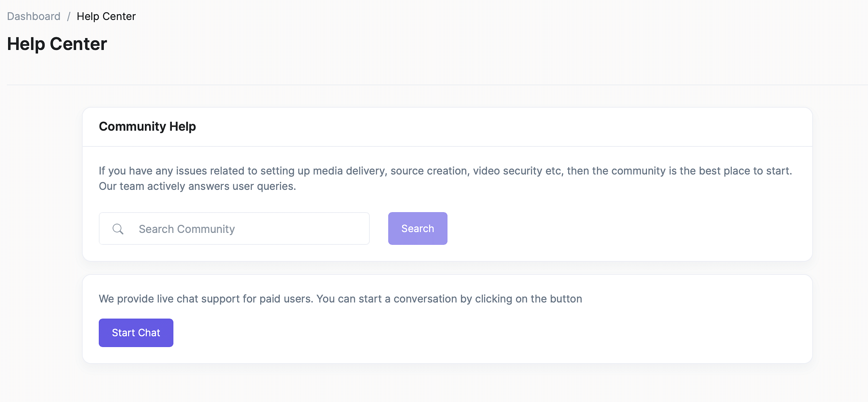868x402 pixels.
Task: Focus the Search Community input field
Action: tap(234, 229)
